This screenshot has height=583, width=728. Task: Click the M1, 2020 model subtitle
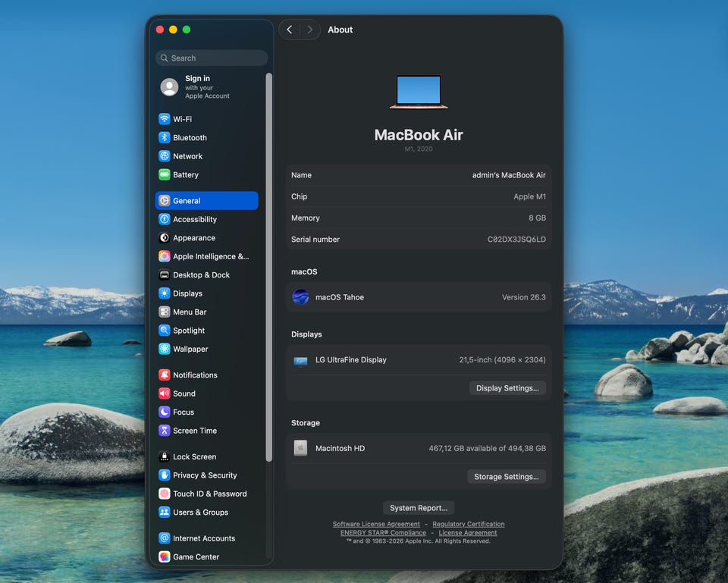[x=419, y=149]
